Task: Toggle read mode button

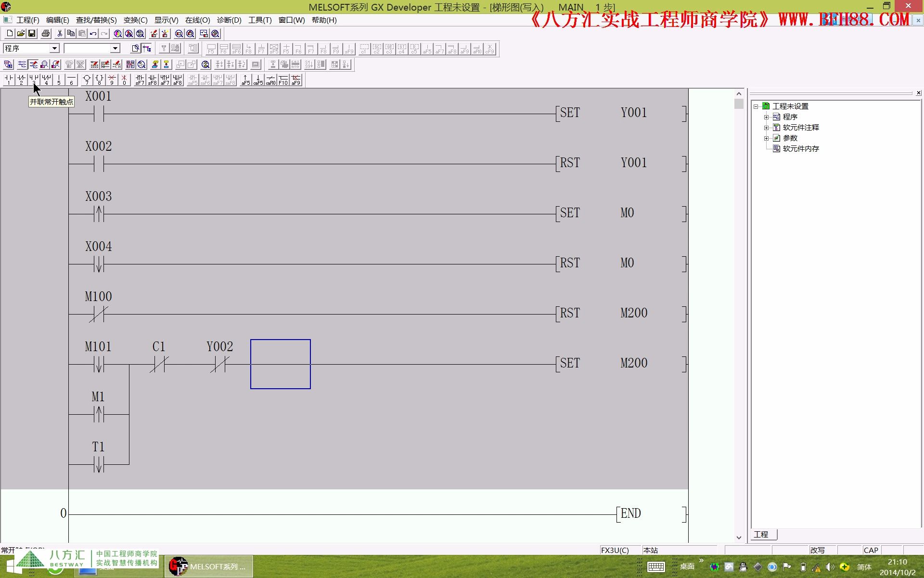Action: click(x=22, y=65)
